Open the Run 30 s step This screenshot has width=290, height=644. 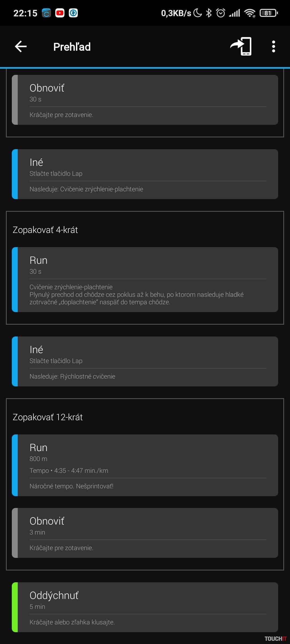click(x=145, y=279)
